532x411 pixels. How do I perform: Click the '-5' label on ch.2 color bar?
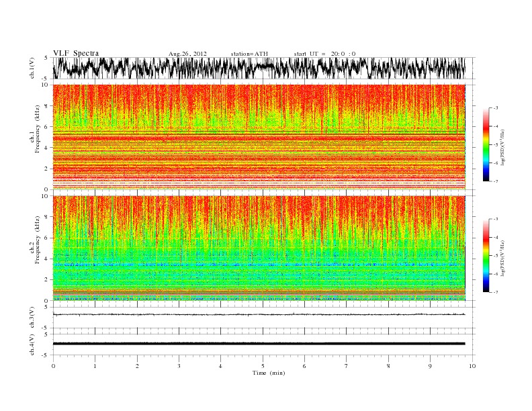pyautogui.click(x=496, y=255)
